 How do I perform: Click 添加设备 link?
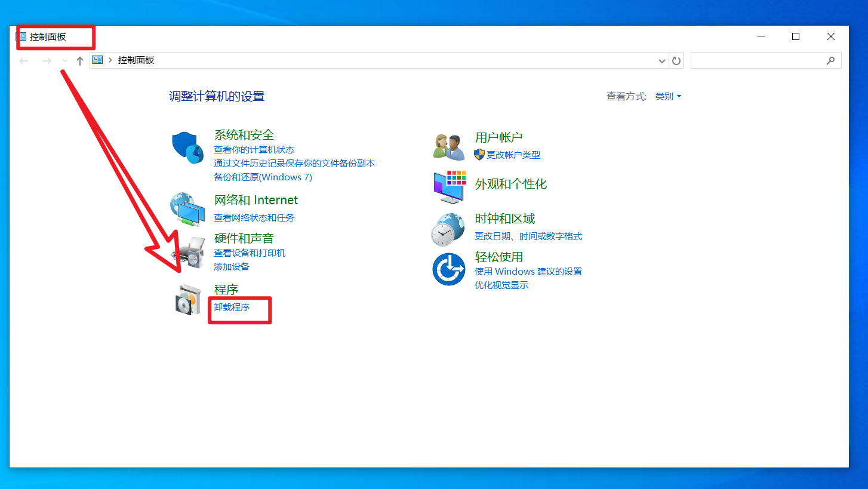[x=232, y=267]
